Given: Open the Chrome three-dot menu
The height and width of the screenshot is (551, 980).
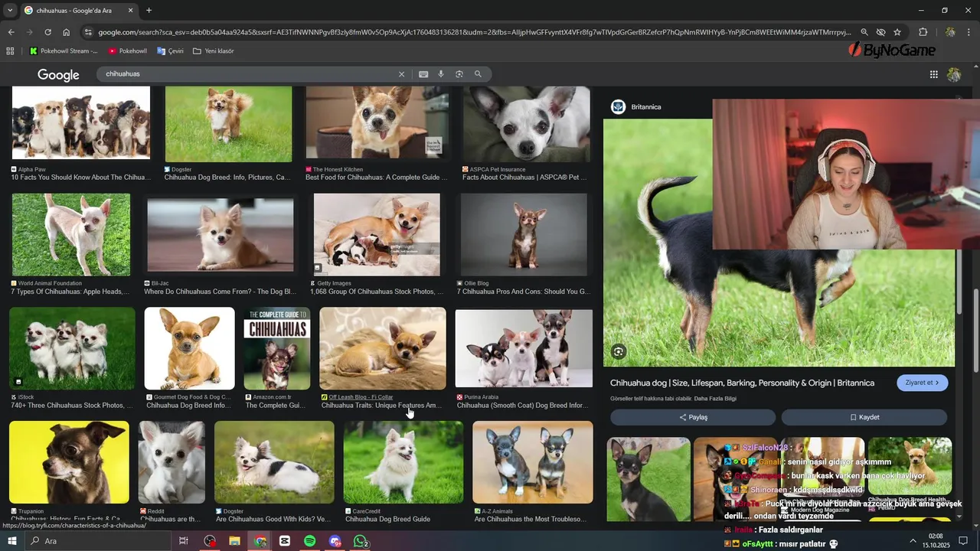Looking at the screenshot, I should 970,32.
